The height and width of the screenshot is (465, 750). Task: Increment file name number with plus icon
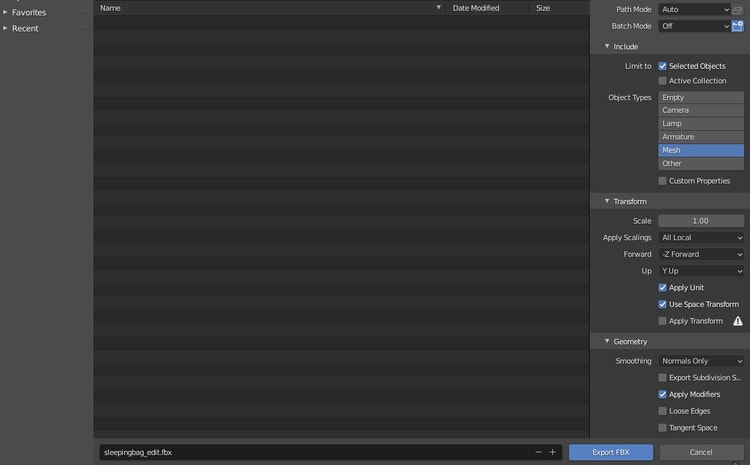[552, 452]
